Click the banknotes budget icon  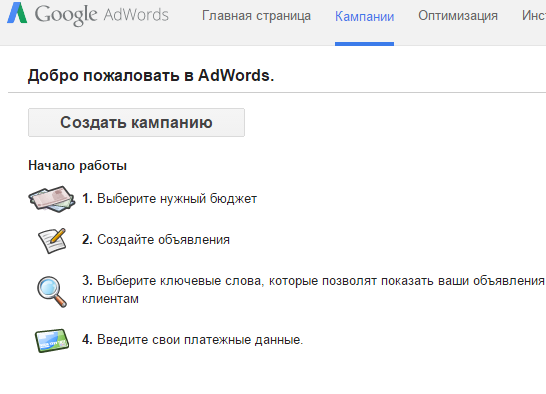click(52, 199)
